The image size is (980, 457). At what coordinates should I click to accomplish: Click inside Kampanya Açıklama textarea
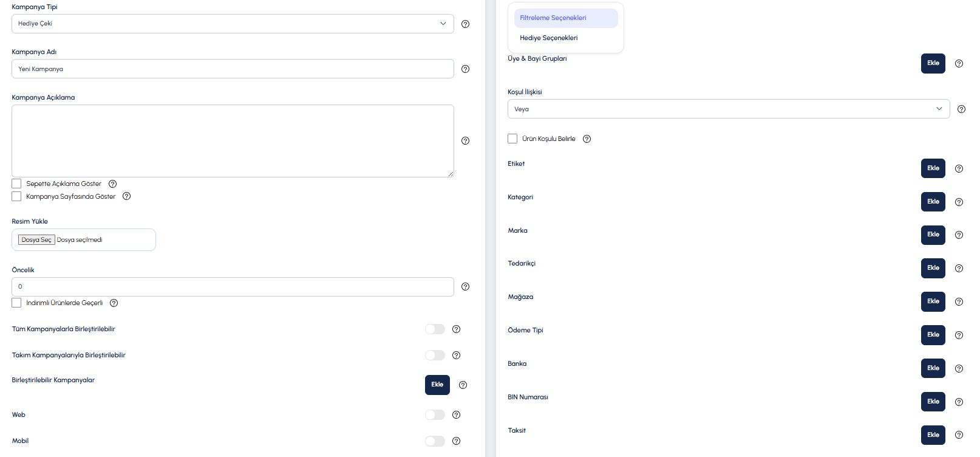(233, 141)
